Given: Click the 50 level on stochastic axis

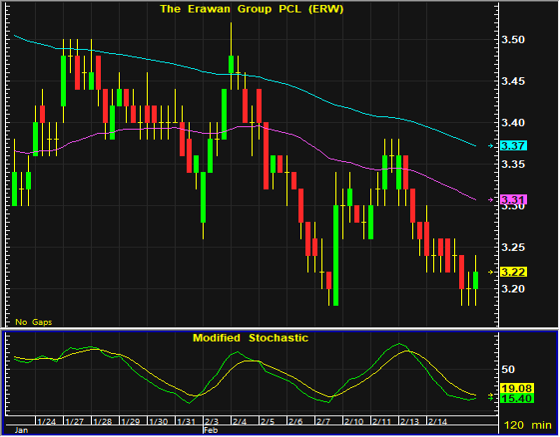Looking at the screenshot, I should point(508,369).
